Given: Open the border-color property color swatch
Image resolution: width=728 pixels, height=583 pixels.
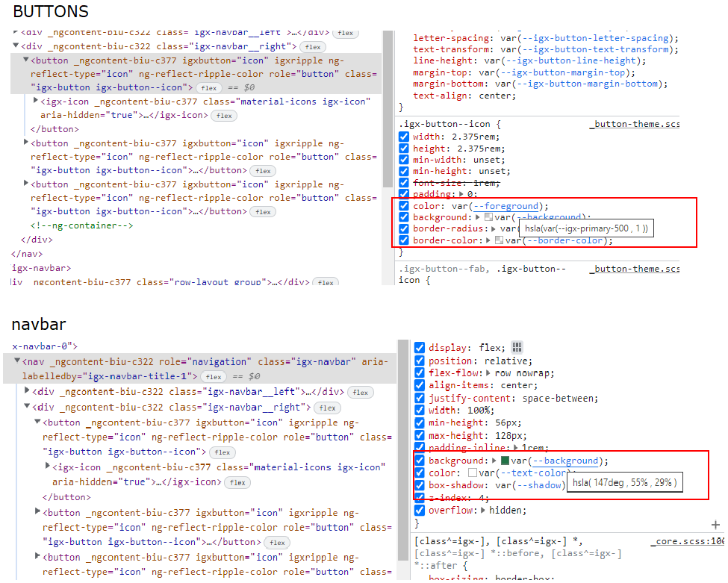Looking at the screenshot, I should (x=499, y=240).
